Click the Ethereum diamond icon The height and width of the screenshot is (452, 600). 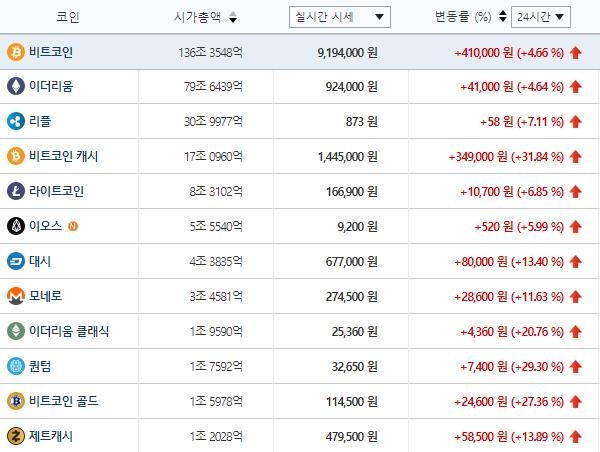[16, 86]
